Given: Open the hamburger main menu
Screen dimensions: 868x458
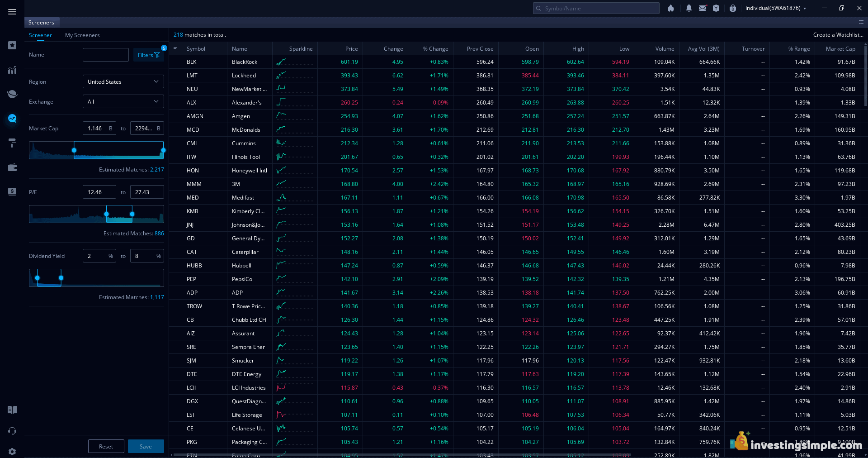Looking at the screenshot, I should (12, 12).
